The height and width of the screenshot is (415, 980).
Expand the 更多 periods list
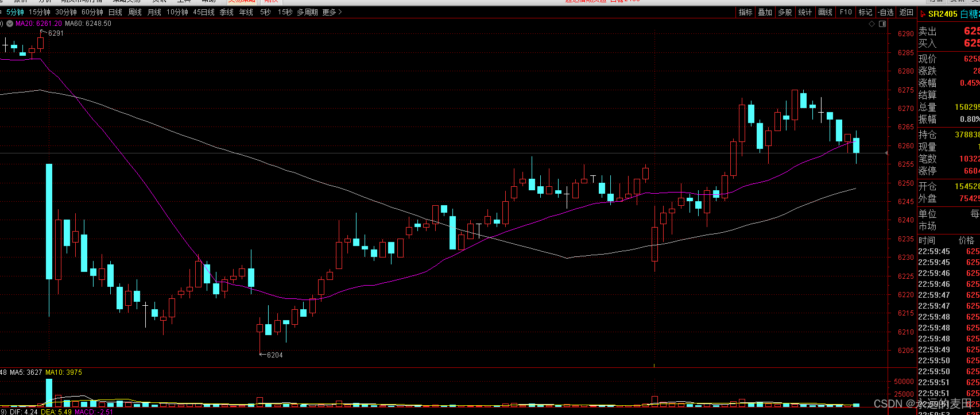(x=332, y=12)
